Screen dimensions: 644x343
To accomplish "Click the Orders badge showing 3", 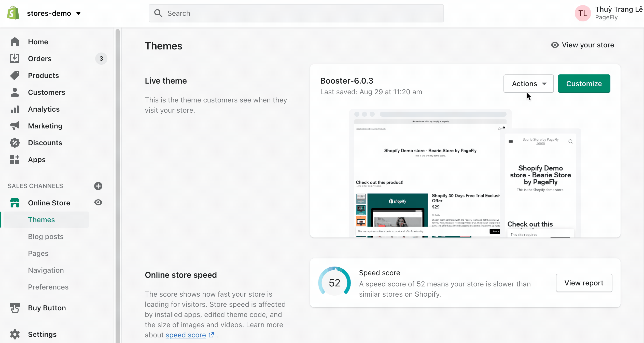I will point(101,59).
